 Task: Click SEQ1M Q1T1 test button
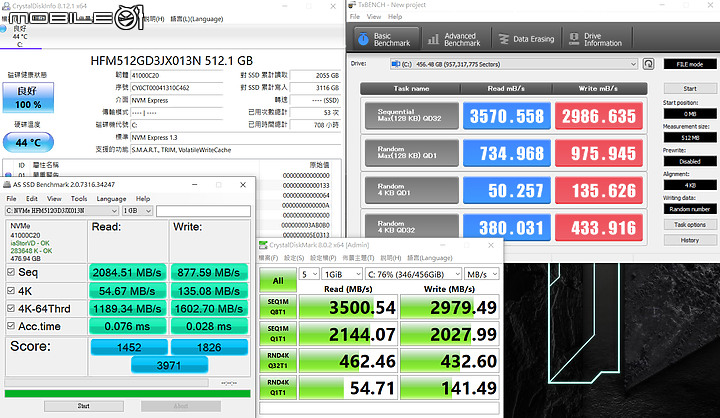point(278,334)
